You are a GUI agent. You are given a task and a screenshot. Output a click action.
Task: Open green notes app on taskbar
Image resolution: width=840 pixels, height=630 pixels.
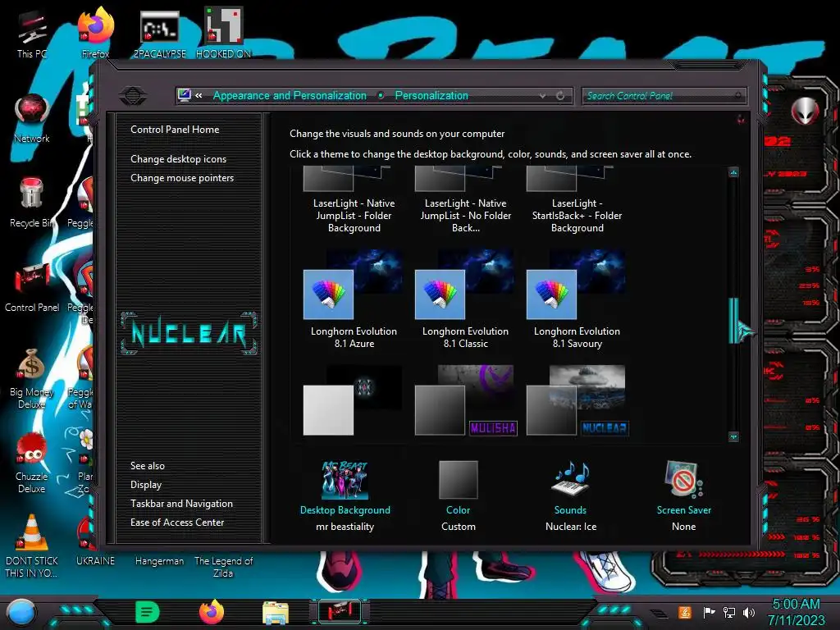(x=148, y=612)
